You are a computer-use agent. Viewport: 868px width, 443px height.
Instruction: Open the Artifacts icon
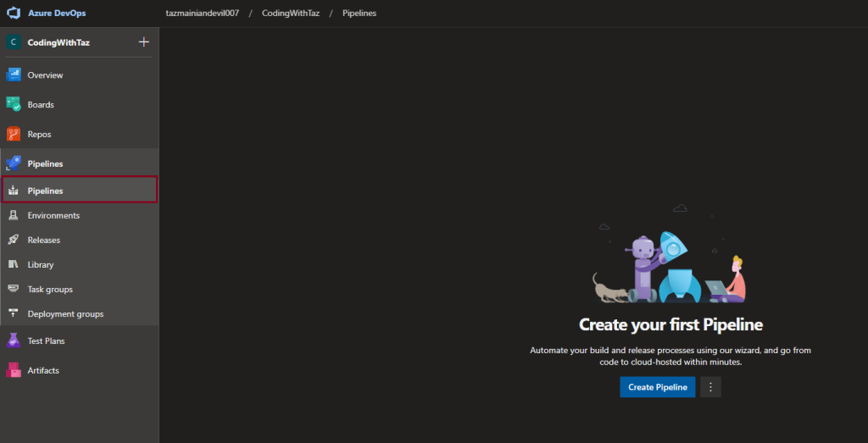coord(14,370)
